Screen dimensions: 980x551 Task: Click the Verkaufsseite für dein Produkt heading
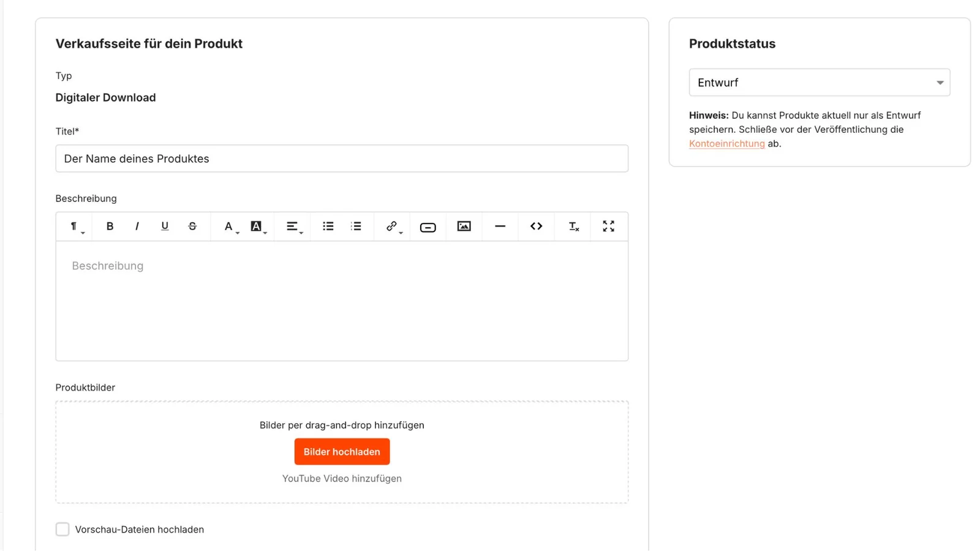pyautogui.click(x=149, y=44)
